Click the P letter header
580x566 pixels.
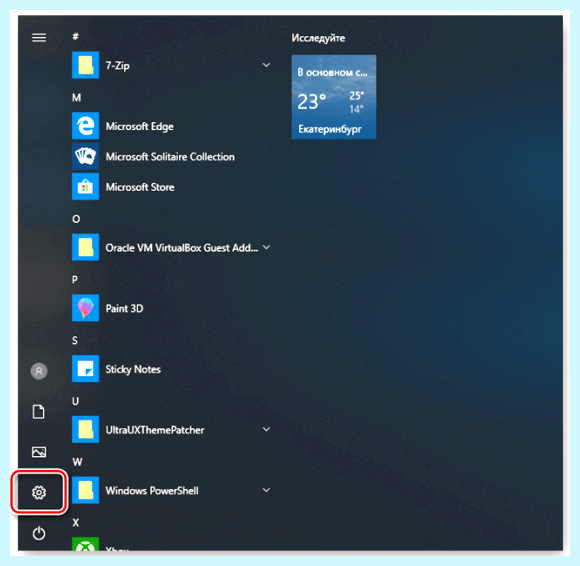pyautogui.click(x=75, y=280)
